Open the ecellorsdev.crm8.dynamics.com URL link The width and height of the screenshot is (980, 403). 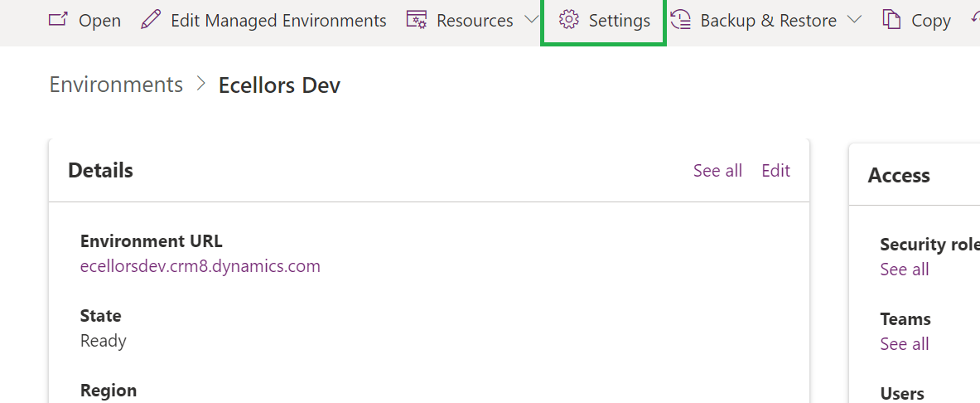(x=200, y=266)
